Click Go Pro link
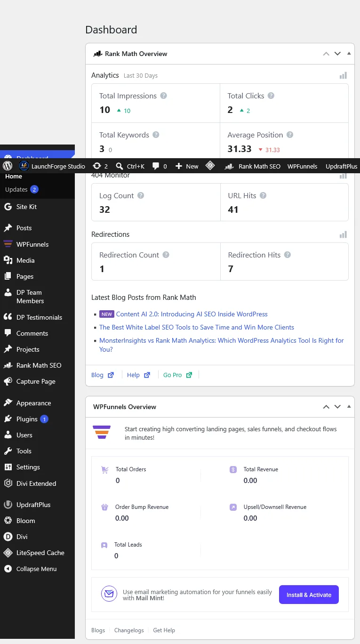The width and height of the screenshot is (360, 644). (178, 375)
